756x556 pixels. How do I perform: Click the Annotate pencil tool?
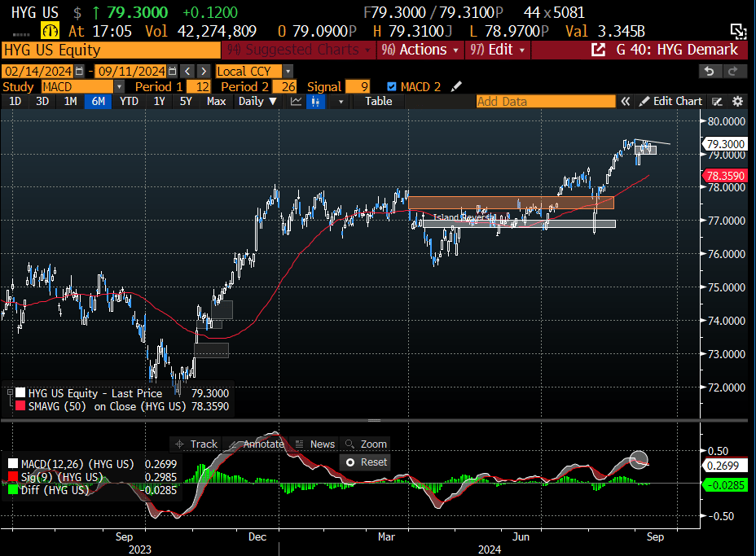tap(256, 444)
